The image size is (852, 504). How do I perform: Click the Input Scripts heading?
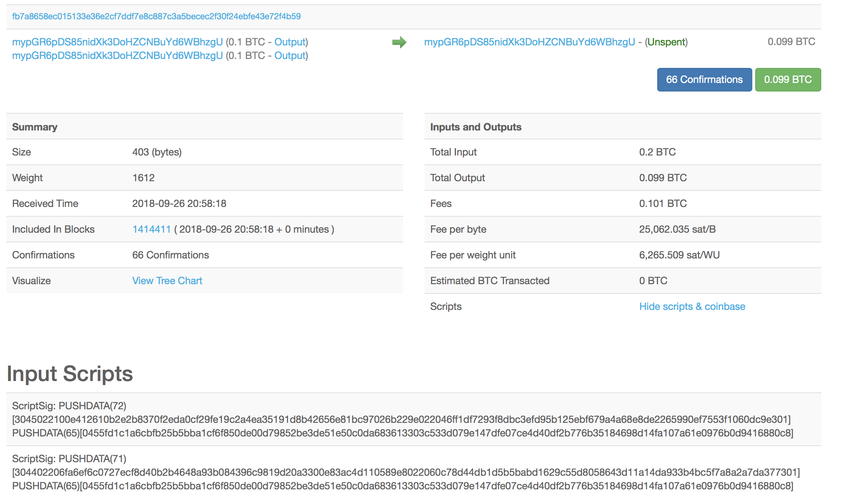tap(70, 374)
